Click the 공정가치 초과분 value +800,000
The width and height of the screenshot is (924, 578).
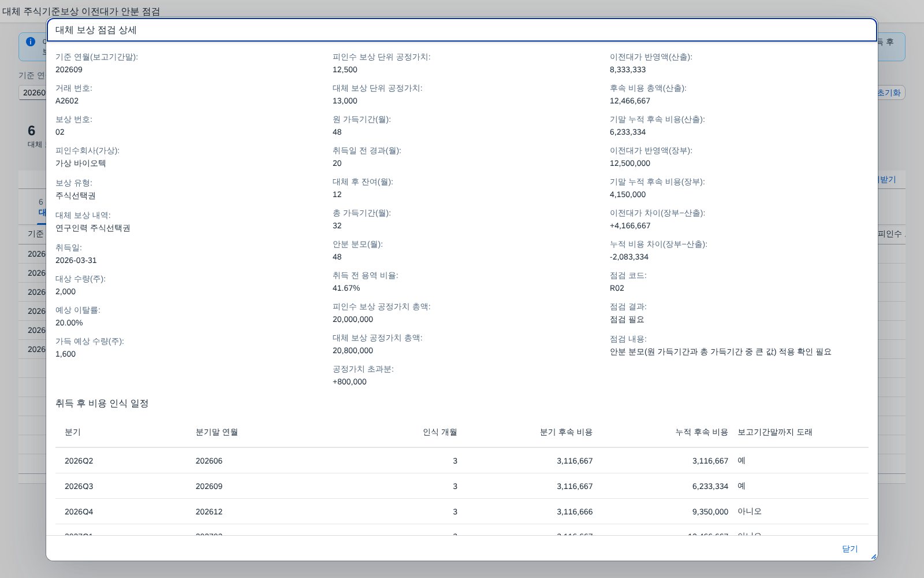pyautogui.click(x=349, y=381)
